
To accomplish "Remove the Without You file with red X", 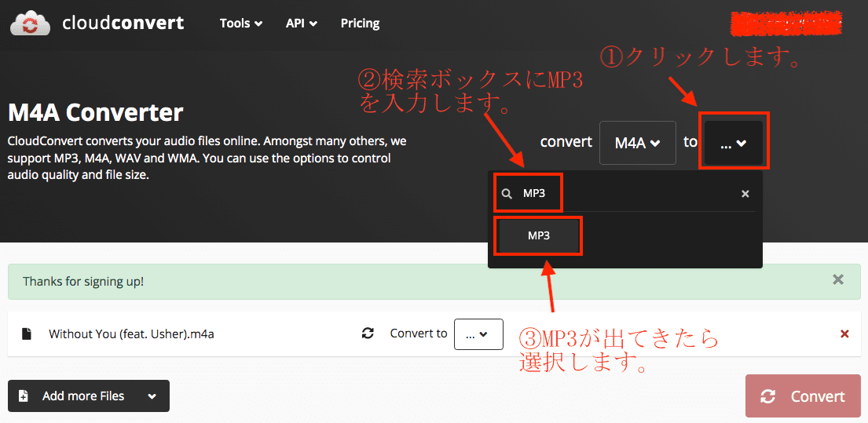I will tap(844, 334).
